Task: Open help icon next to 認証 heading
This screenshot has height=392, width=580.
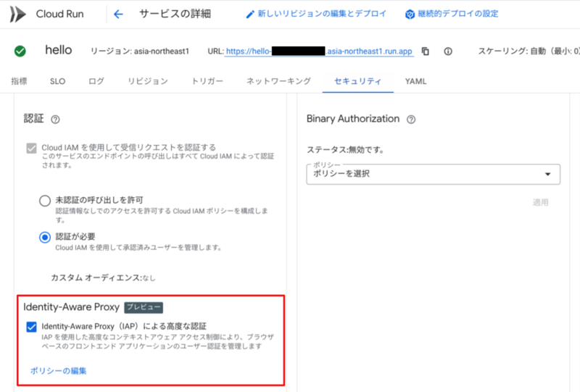Action: (x=55, y=120)
